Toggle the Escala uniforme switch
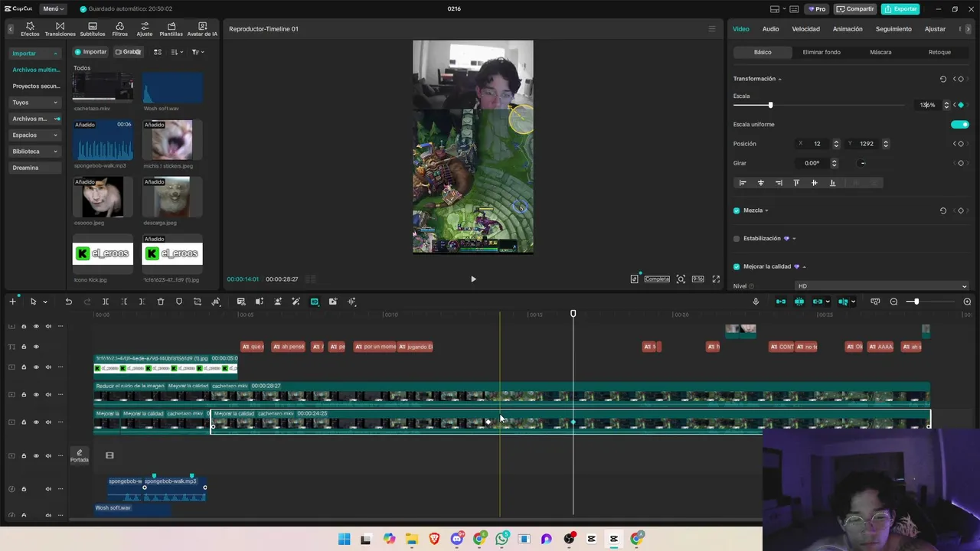The width and height of the screenshot is (980, 551). (x=959, y=124)
